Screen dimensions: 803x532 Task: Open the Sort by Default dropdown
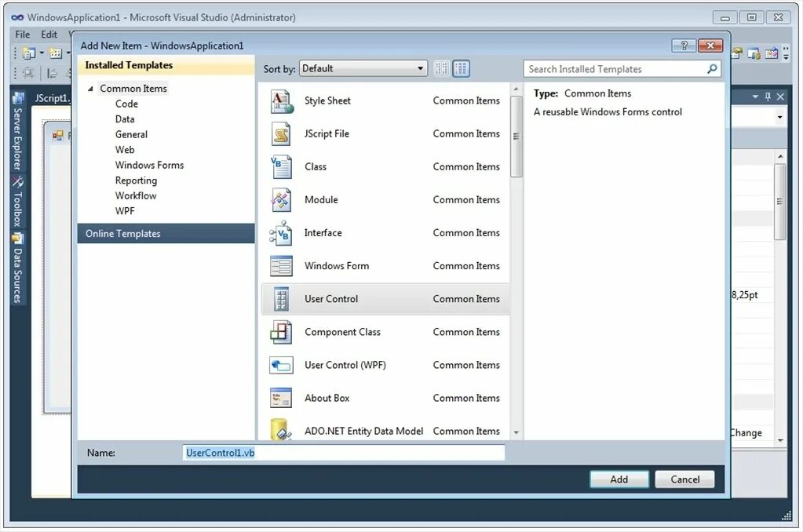pos(363,68)
